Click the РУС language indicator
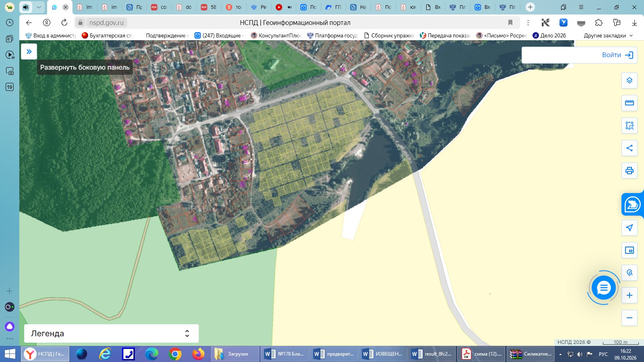The image size is (644, 362). (603, 354)
